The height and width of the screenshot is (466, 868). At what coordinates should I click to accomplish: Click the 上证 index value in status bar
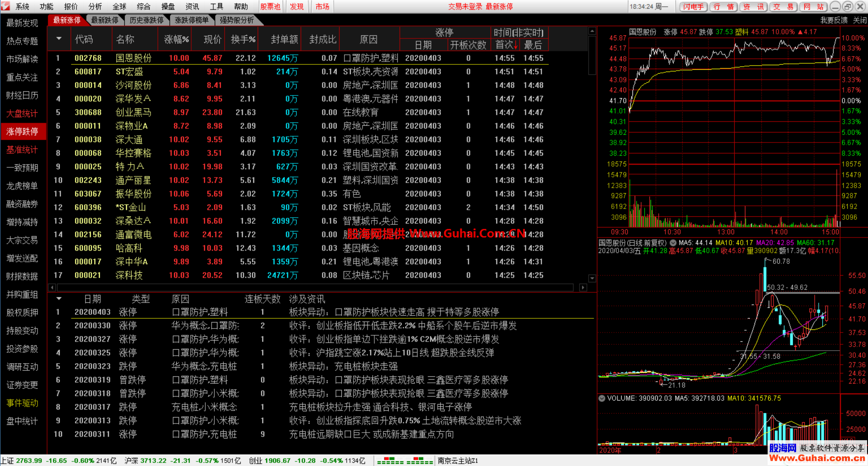[x=29, y=461]
